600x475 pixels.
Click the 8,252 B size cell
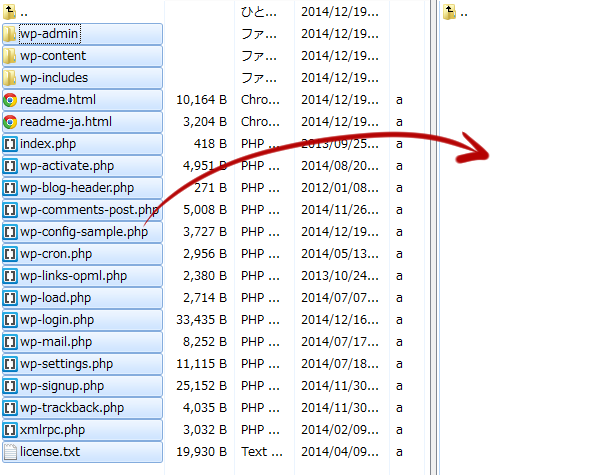(205, 342)
